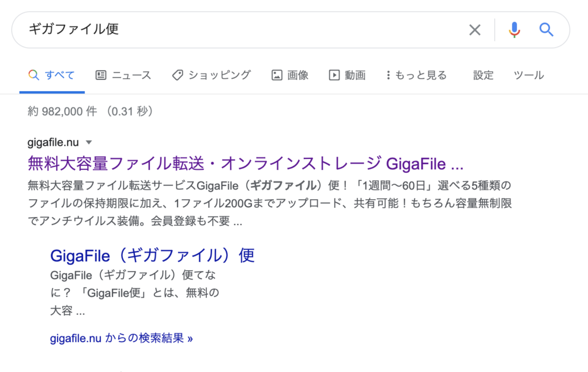Switch to the 画像 tab
Screen dimensions: 588x372
click(289, 75)
